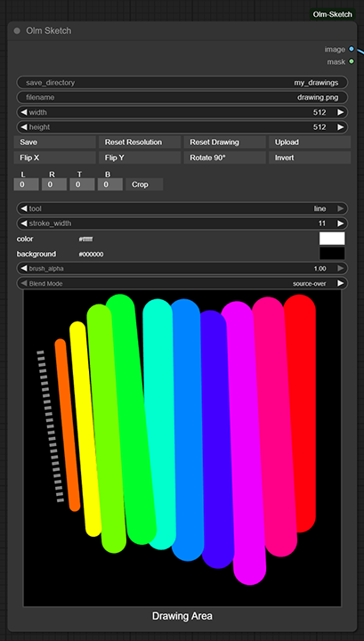
Task: Click the cyan stroke on the canvas
Action: tap(159, 423)
